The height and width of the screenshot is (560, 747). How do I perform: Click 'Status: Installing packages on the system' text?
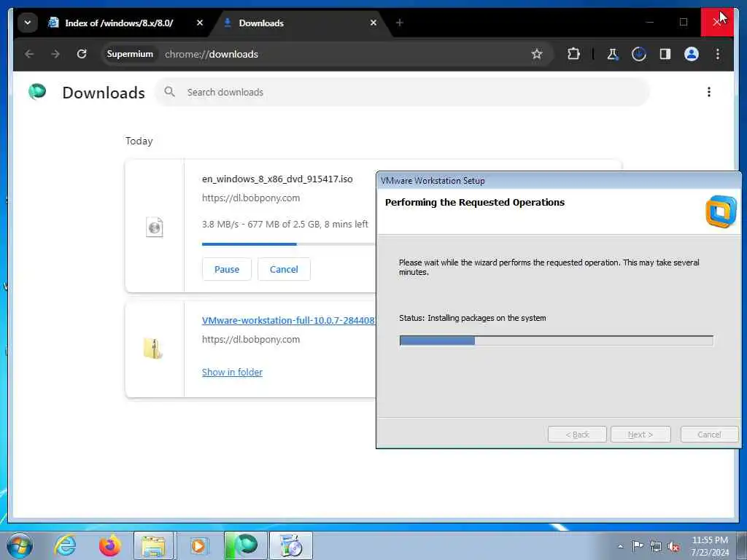pyautogui.click(x=473, y=318)
